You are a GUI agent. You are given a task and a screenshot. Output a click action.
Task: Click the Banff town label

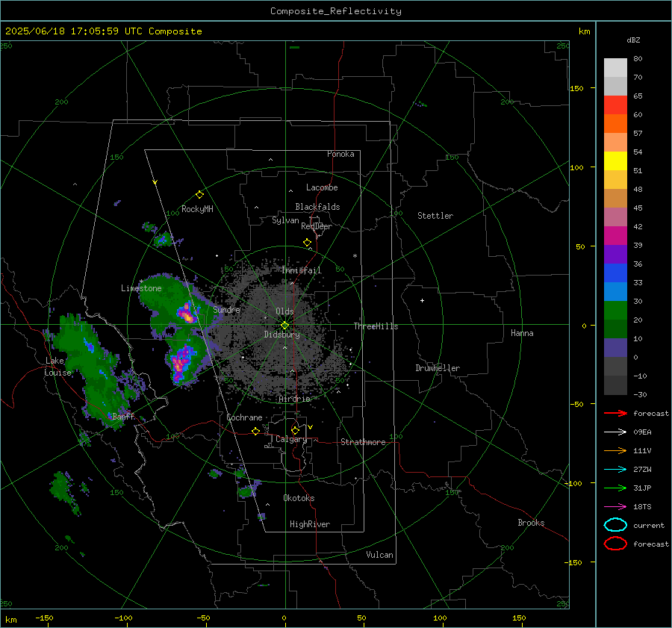pos(123,416)
